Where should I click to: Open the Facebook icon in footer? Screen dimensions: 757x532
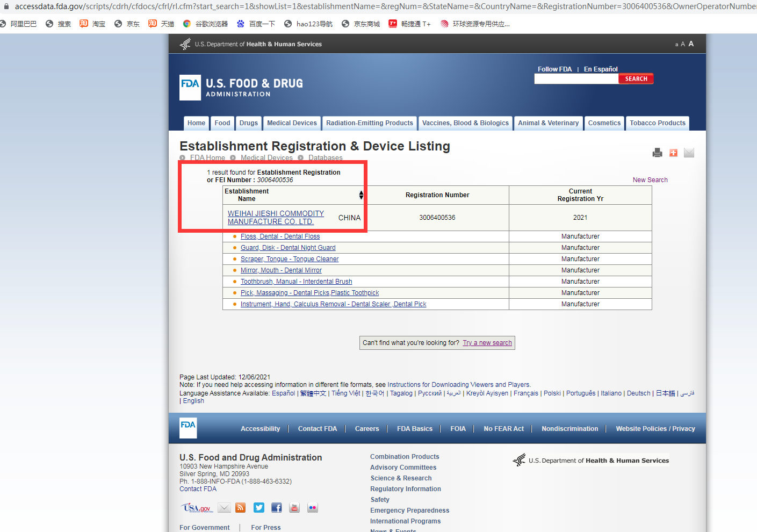277,508
